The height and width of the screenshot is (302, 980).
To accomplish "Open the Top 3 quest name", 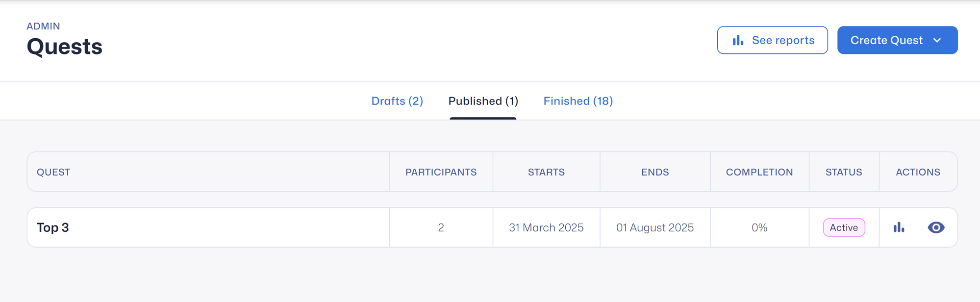I will tap(53, 227).
